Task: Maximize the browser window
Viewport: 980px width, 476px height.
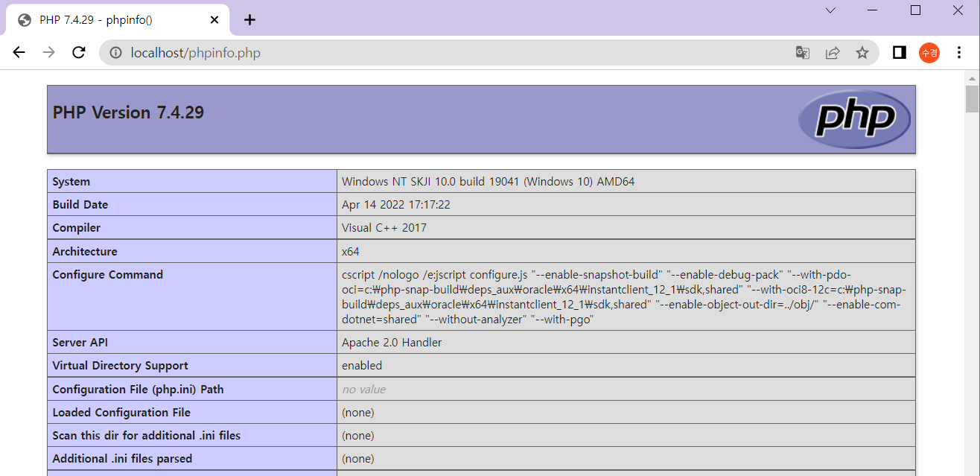Action: (916, 10)
